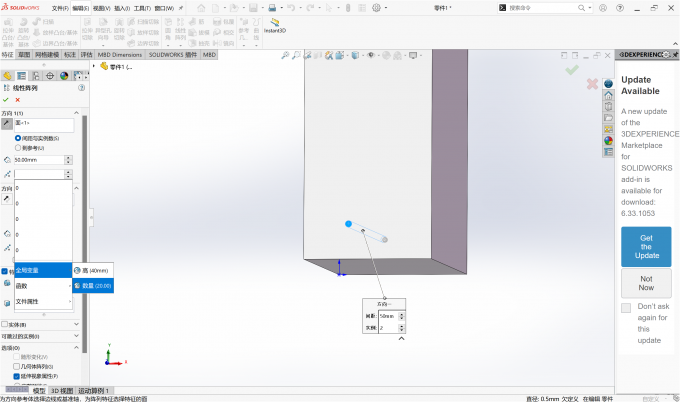Click the pattern direction 面<1> selection box

point(44,125)
